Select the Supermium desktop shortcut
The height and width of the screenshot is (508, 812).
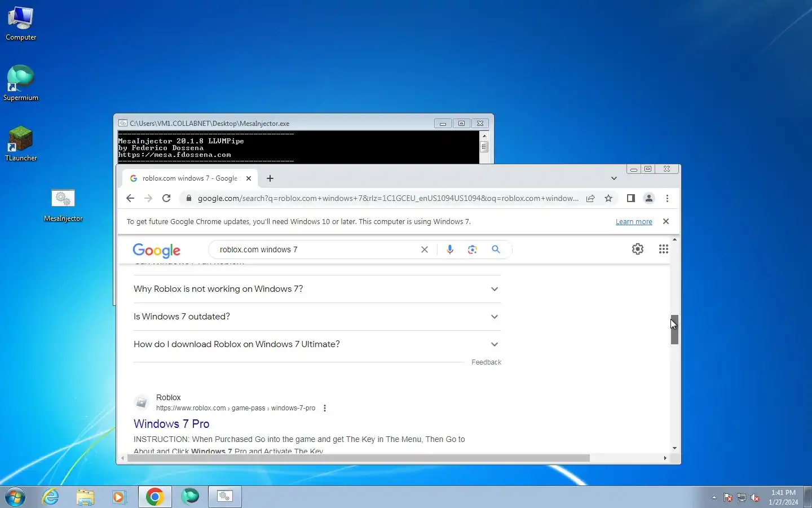click(21, 84)
